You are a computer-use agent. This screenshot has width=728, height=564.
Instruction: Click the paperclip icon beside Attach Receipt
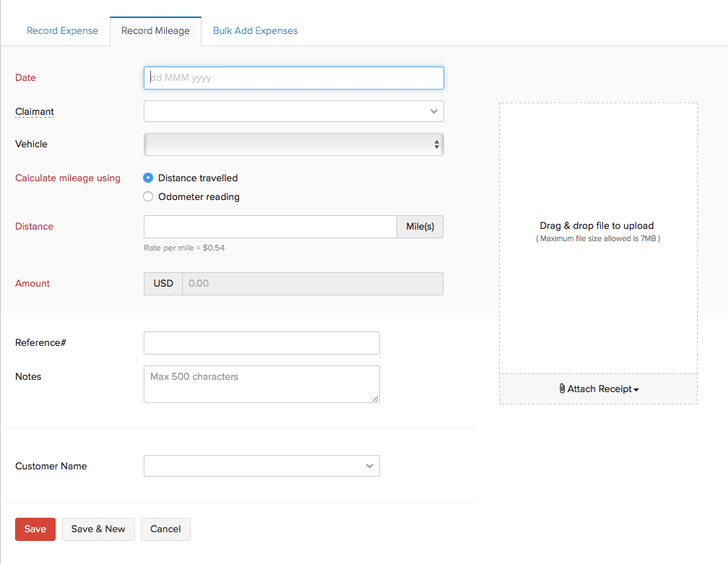562,389
